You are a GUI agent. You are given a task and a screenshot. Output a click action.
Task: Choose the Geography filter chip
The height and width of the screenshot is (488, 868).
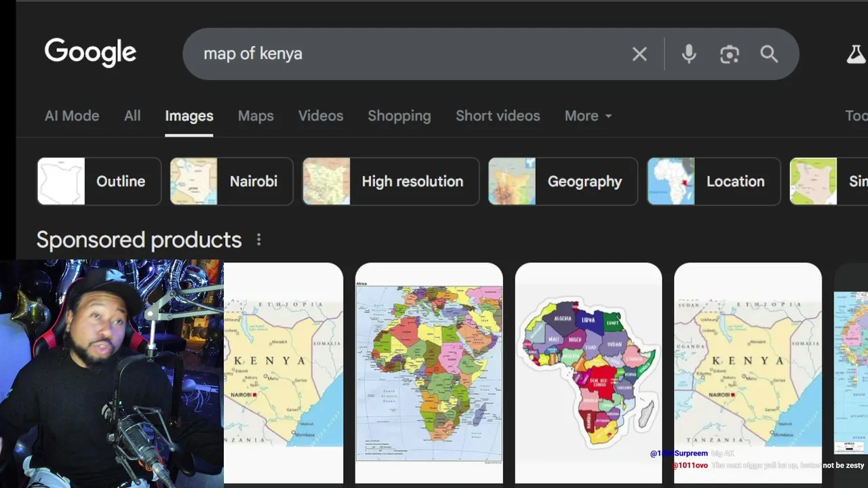[563, 182]
